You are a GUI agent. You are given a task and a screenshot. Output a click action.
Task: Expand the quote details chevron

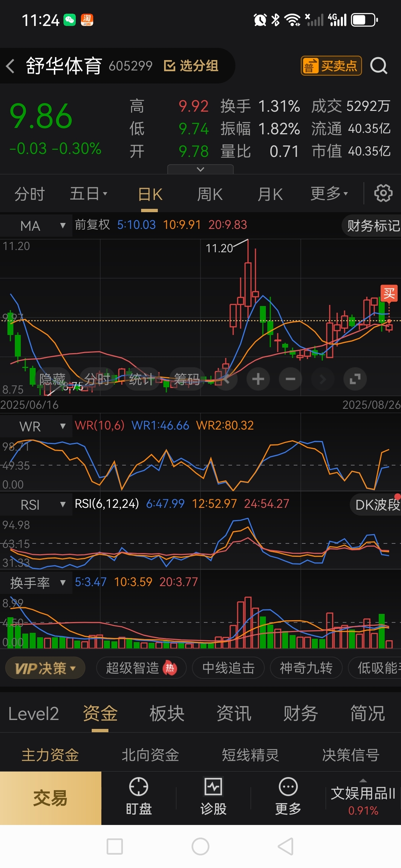[x=200, y=169]
